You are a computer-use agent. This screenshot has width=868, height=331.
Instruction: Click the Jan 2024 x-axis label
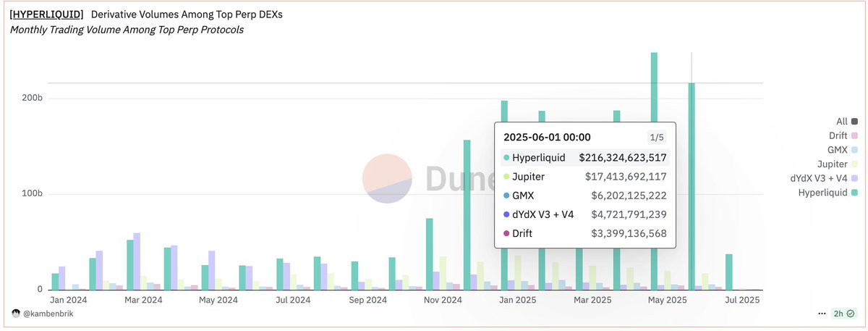[x=67, y=299]
